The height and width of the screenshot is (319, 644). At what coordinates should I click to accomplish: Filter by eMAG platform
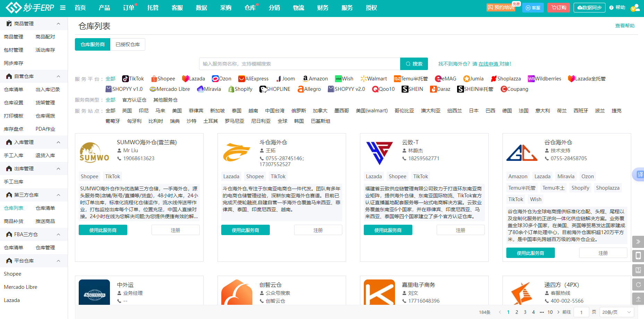446,79
